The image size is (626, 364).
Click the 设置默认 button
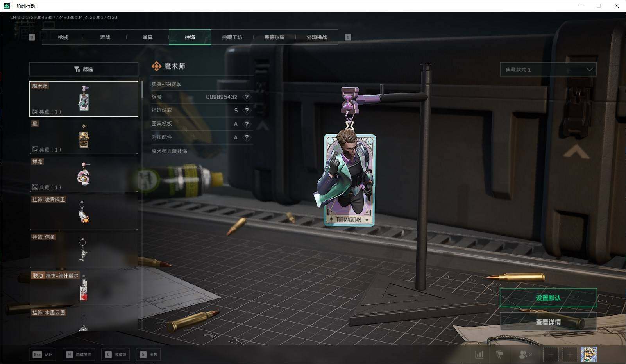pyautogui.click(x=548, y=298)
